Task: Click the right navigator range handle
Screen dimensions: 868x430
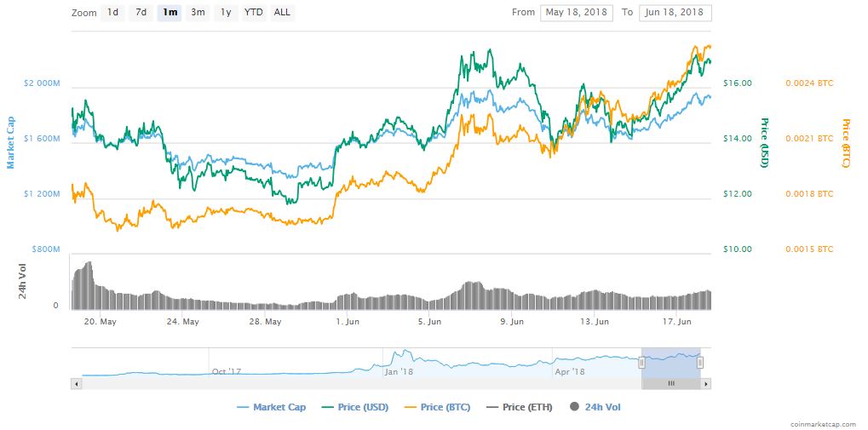Action: click(x=700, y=362)
